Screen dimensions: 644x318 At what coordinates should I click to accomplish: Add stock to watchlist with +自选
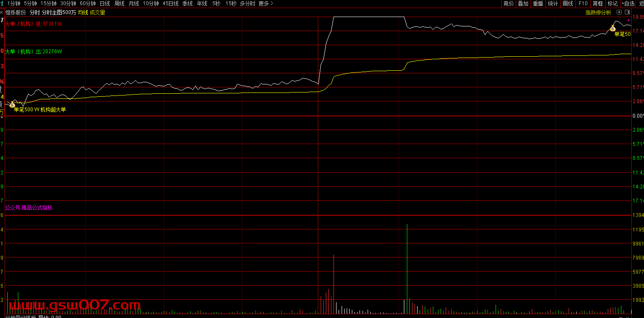click(x=628, y=3)
